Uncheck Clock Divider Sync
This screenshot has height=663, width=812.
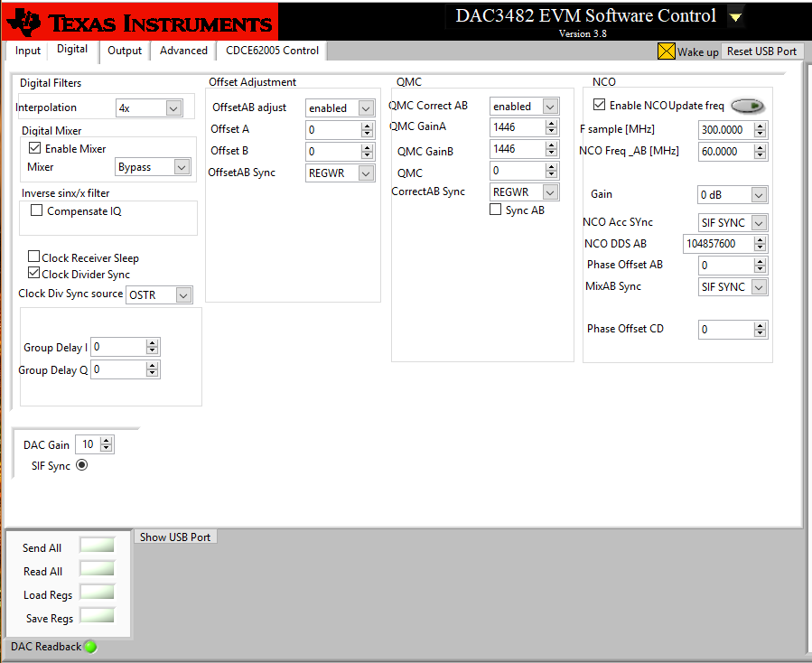point(33,273)
